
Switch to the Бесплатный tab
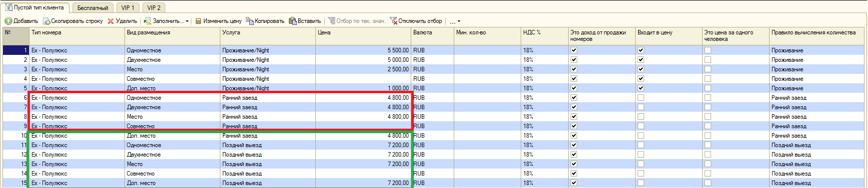[93, 8]
